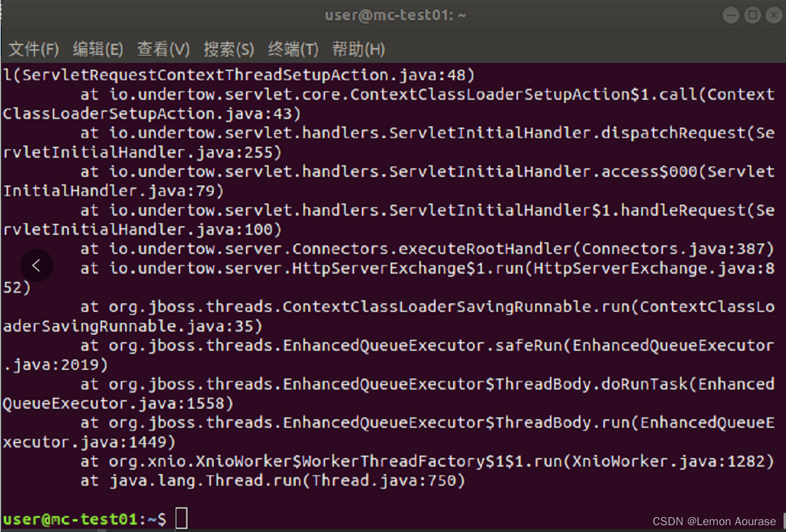Click the ServletInitialHandler.dispatchRequest line
The width and height of the screenshot is (786, 532).
(x=425, y=133)
